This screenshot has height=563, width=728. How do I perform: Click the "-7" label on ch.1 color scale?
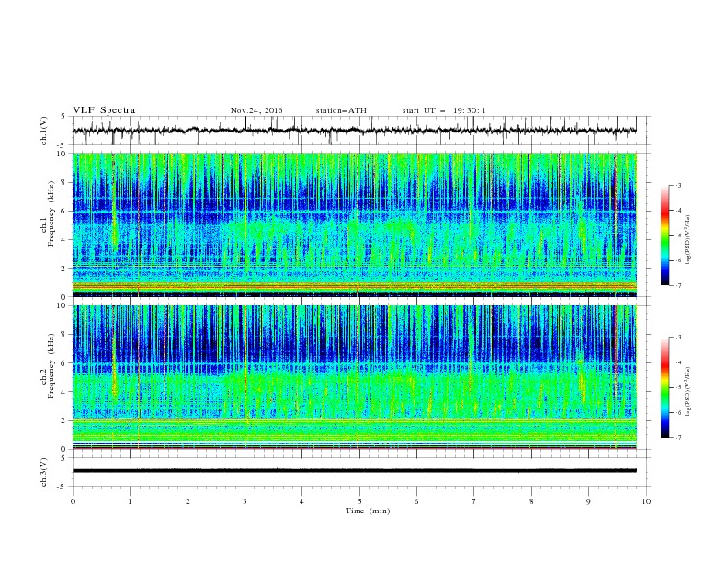point(677,285)
